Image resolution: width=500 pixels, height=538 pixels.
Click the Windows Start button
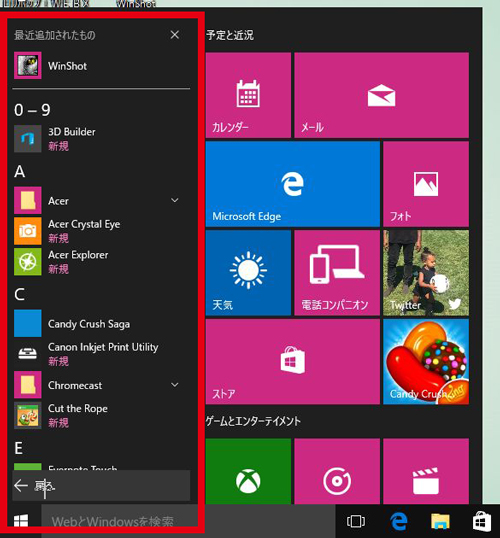coord(21,521)
